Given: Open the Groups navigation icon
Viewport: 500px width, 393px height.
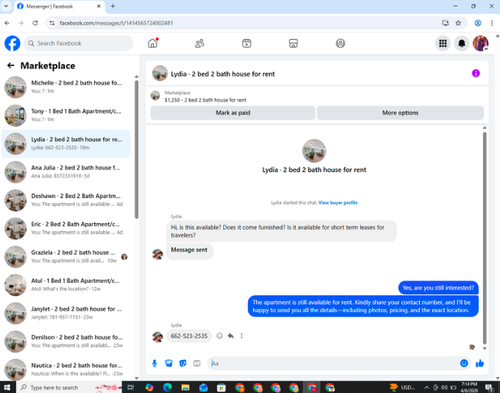Looking at the screenshot, I should point(340,43).
